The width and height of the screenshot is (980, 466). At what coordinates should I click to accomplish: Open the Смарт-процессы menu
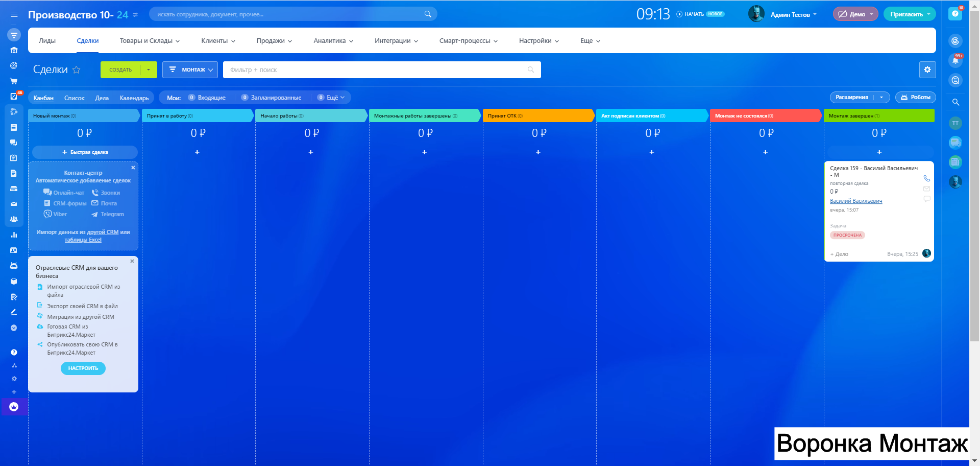coord(468,41)
